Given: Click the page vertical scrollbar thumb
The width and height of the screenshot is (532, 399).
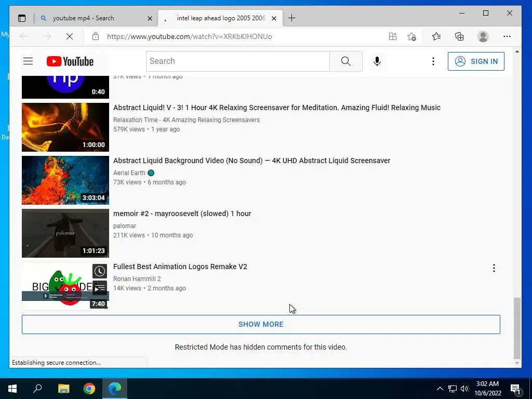Looking at the screenshot, I should (517, 328).
